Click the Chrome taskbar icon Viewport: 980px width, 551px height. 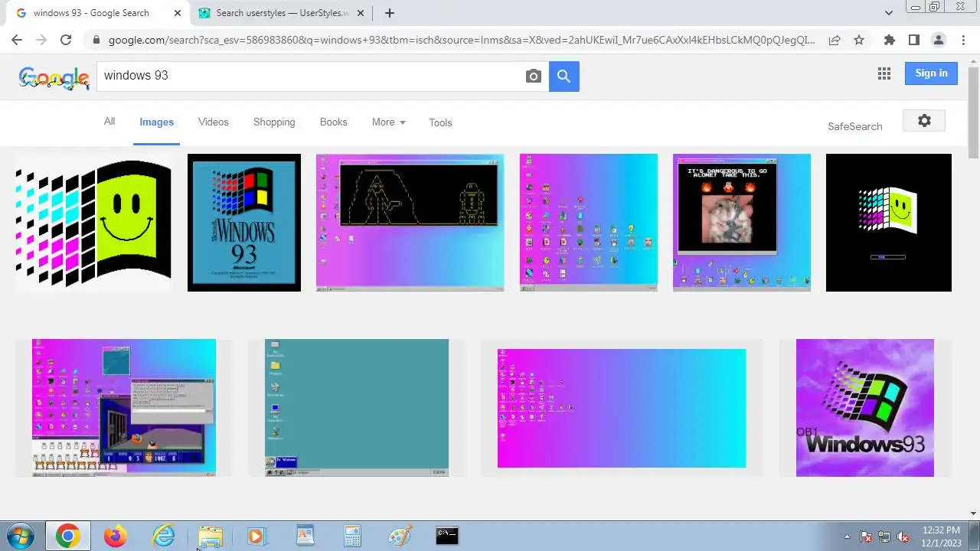tap(67, 536)
